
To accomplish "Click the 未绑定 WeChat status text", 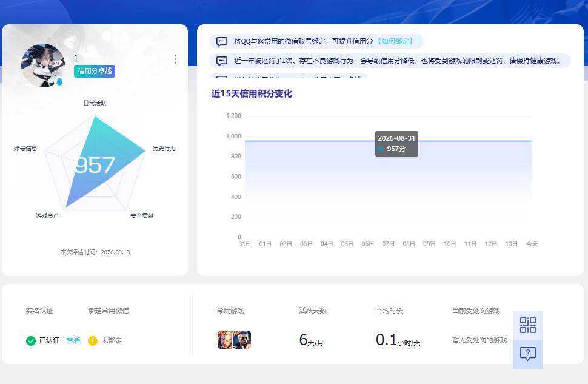I will pyautogui.click(x=112, y=340).
